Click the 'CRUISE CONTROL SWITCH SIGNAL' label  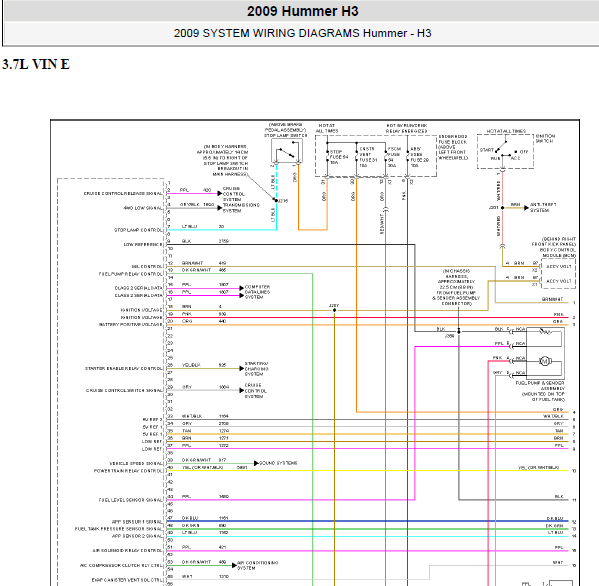pyautogui.click(x=124, y=390)
